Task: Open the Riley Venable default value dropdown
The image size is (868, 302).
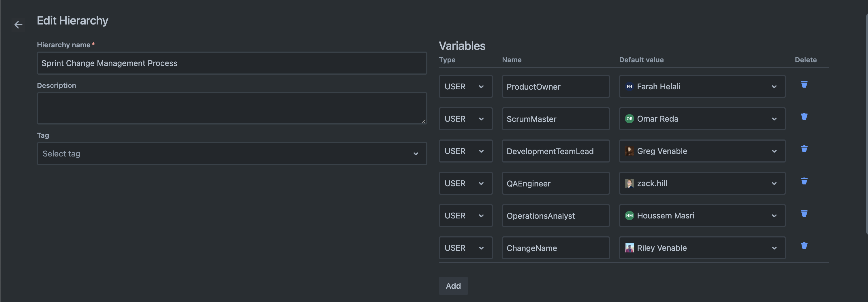Action: [702, 248]
